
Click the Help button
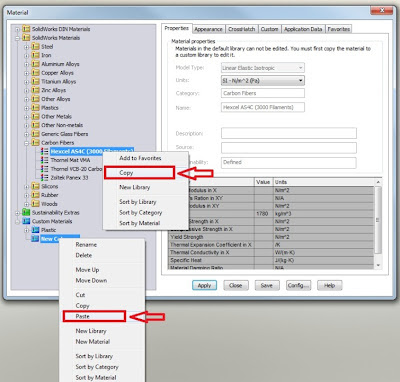329,285
